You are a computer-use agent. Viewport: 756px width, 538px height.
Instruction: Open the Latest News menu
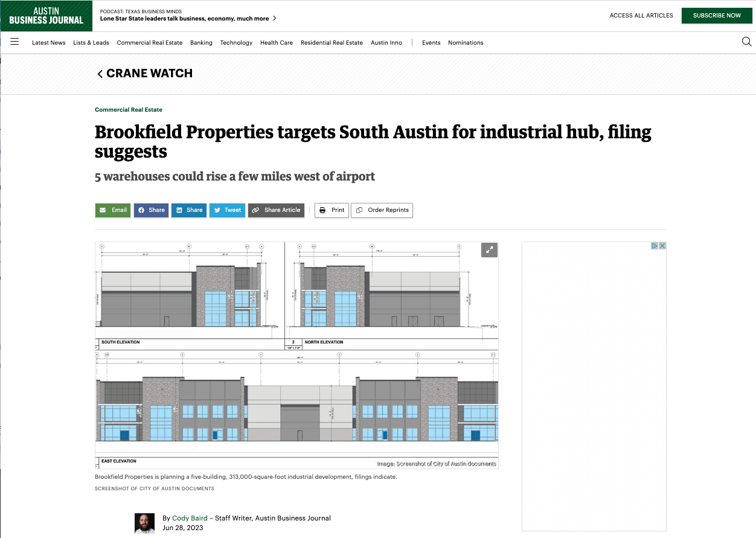point(49,43)
